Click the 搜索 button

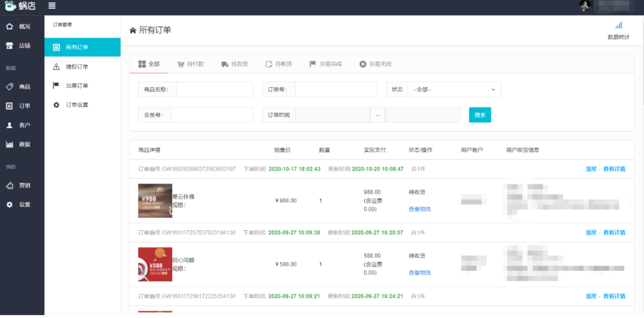[479, 115]
